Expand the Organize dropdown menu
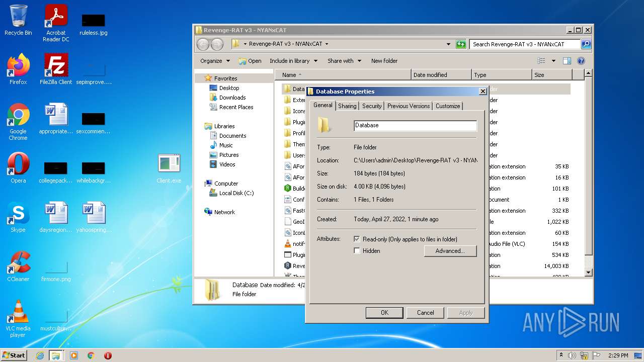Viewport: 644px width, 362px height. point(215,61)
